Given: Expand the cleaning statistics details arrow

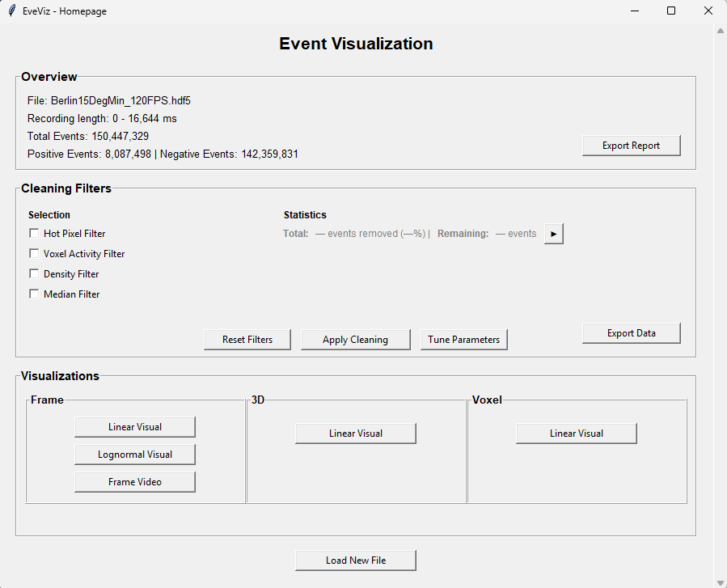Looking at the screenshot, I should click(x=554, y=233).
